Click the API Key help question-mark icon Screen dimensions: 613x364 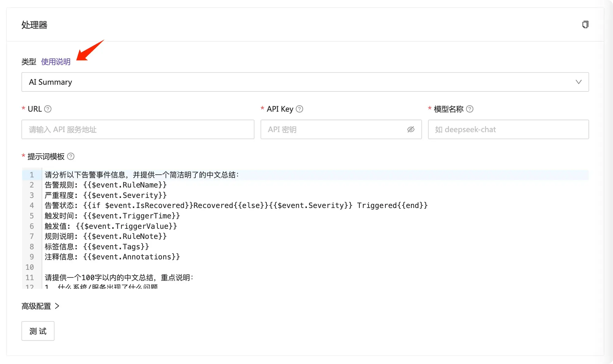pos(299,109)
